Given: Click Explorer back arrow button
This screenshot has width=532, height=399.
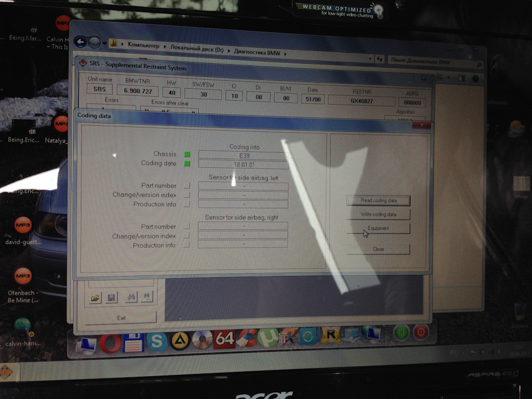Looking at the screenshot, I should [x=80, y=42].
